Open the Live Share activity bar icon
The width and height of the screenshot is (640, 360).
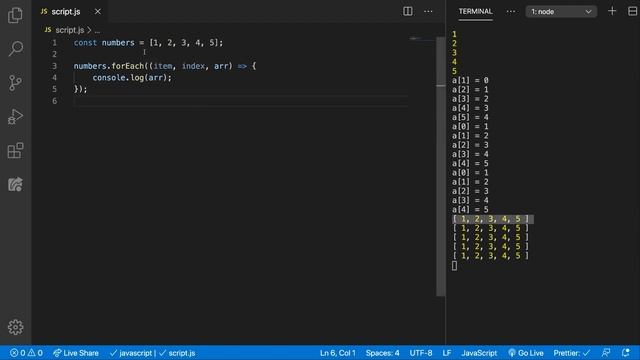point(15,184)
